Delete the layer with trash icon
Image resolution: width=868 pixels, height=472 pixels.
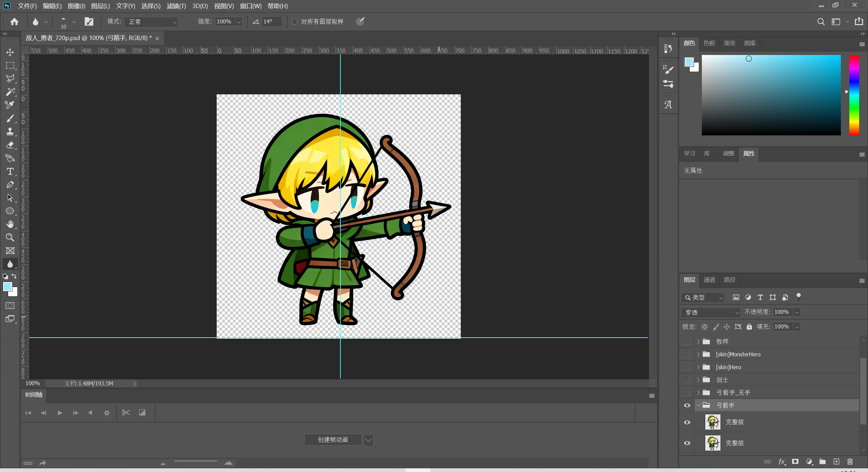[x=850, y=461]
